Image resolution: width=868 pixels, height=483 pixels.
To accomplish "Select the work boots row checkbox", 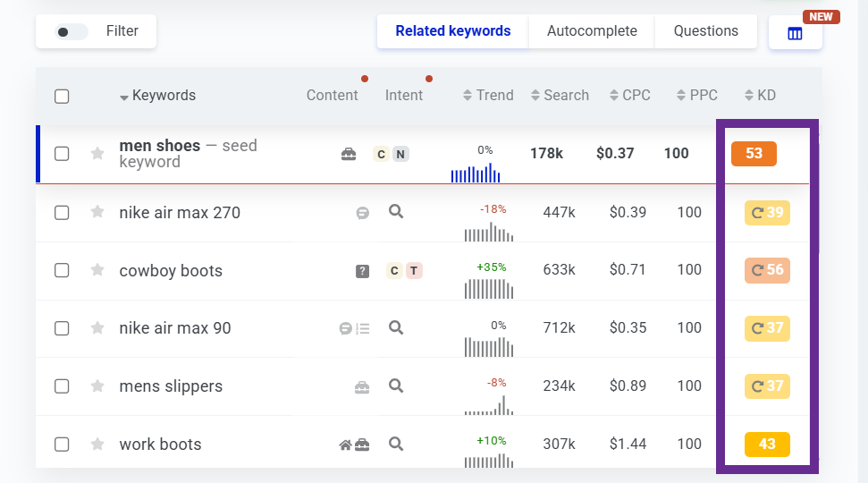I will tap(62, 444).
